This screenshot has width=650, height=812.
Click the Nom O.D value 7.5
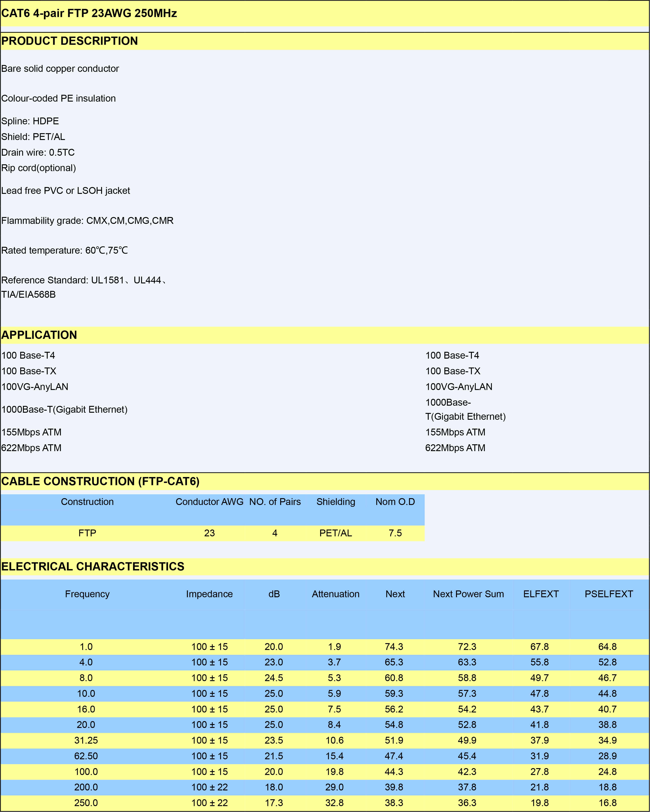395,533
